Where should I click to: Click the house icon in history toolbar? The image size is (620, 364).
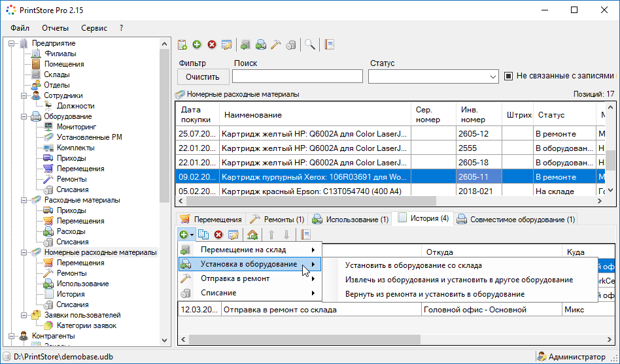click(252, 235)
